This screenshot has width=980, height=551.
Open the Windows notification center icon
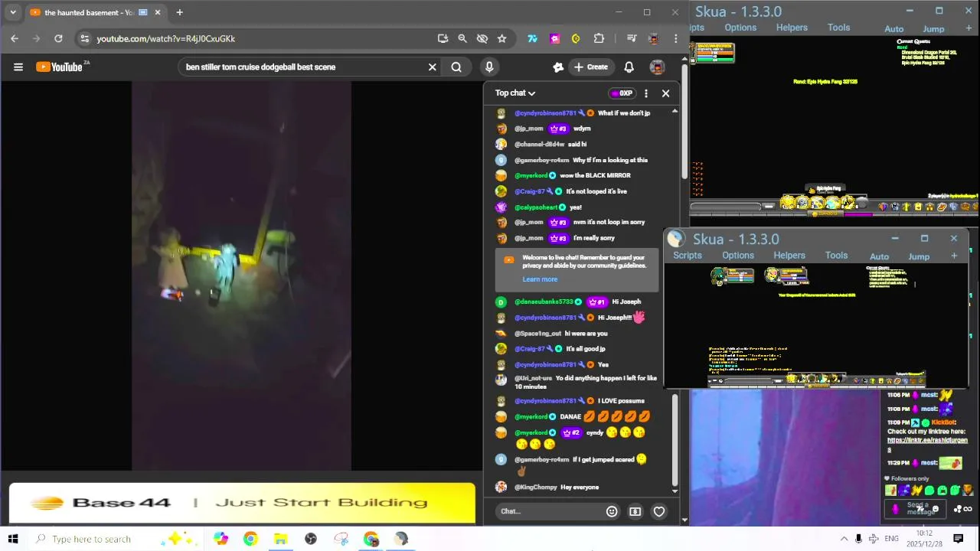[958, 539]
